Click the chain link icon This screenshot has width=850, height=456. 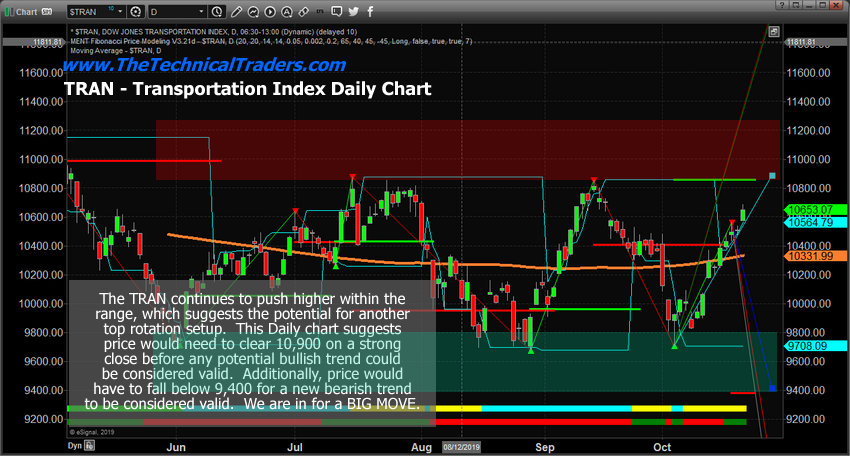(304, 11)
